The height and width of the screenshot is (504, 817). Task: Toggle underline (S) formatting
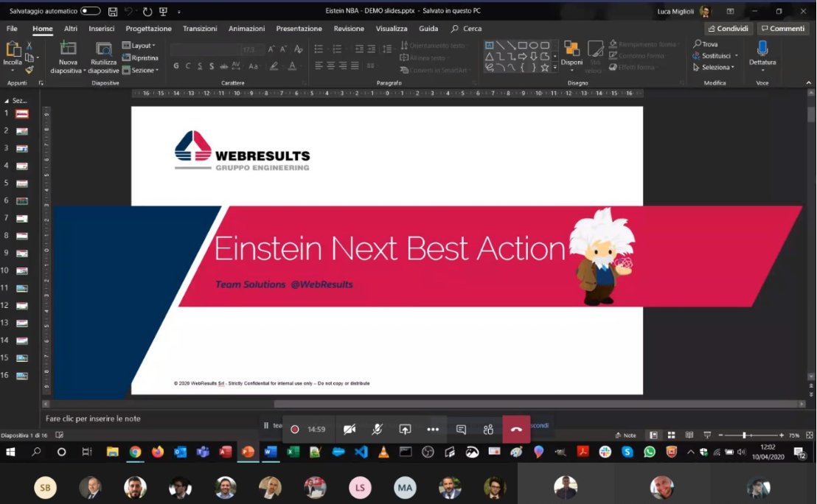tap(200, 66)
